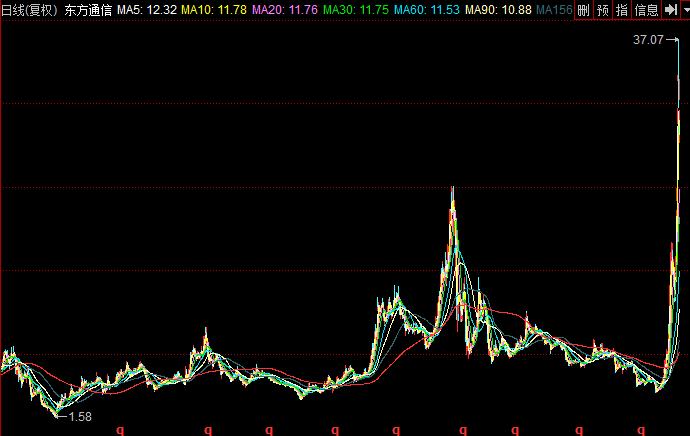Click the jump-to-end arrow icon

tap(671, 10)
